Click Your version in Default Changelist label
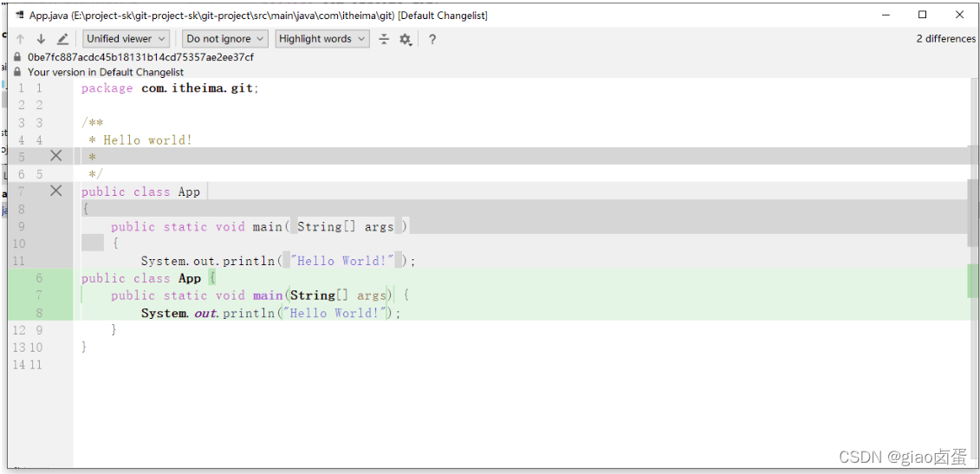This screenshot has width=980, height=474. pyautogui.click(x=106, y=72)
